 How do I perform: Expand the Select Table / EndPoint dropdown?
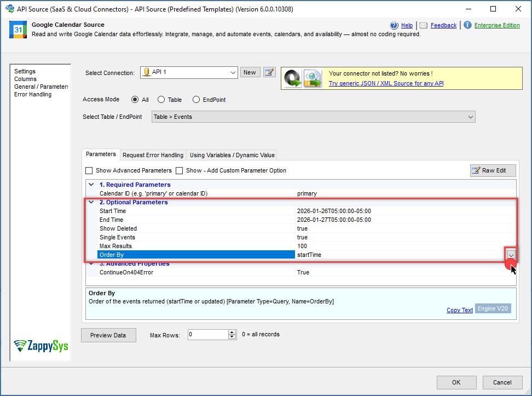[470, 117]
